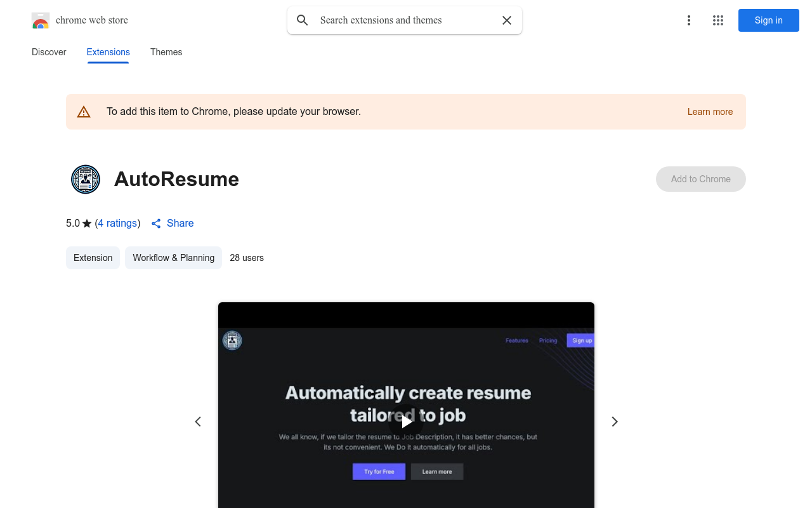The width and height of the screenshot is (812, 508).
Task: Click the 28 users text
Action: (x=247, y=258)
